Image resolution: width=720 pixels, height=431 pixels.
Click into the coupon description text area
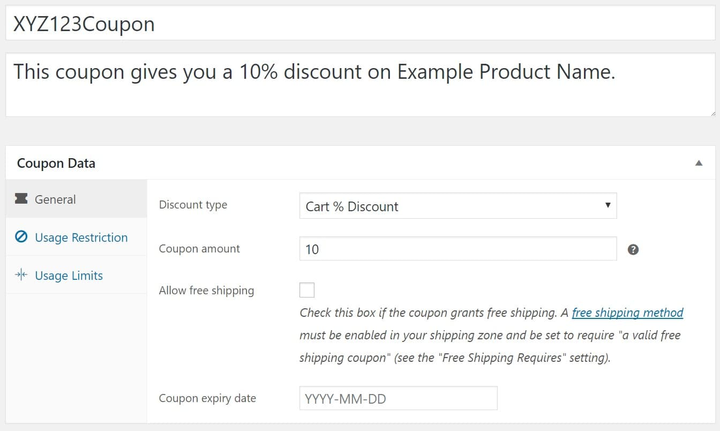coord(358,84)
